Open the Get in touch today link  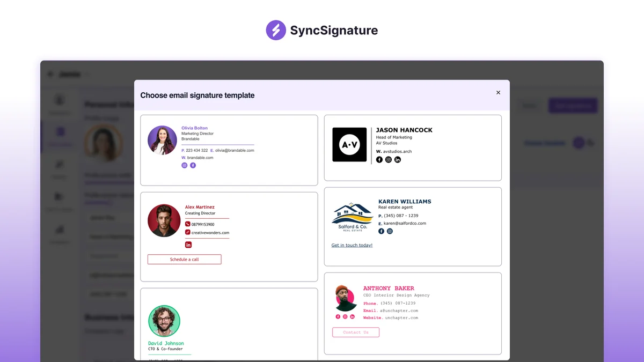(352, 245)
